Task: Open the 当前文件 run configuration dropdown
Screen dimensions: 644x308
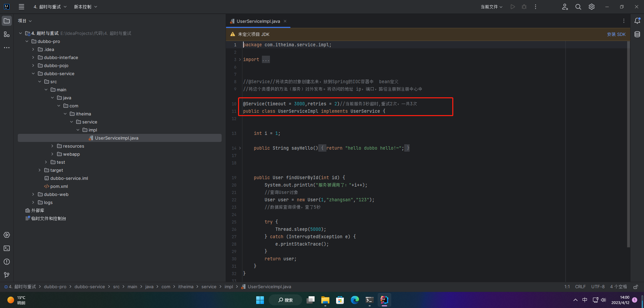Action: pyautogui.click(x=491, y=7)
